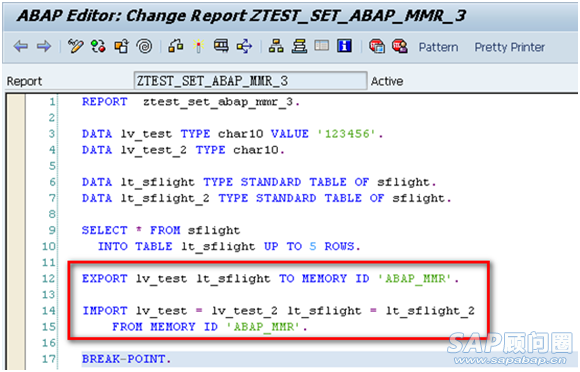Click the Active status text

387,81
